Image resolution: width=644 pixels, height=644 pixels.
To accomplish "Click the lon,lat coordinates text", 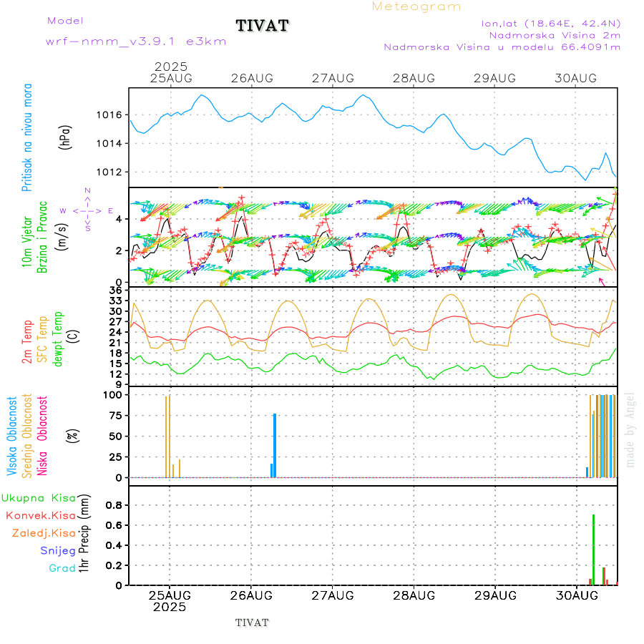I will tap(550, 23).
